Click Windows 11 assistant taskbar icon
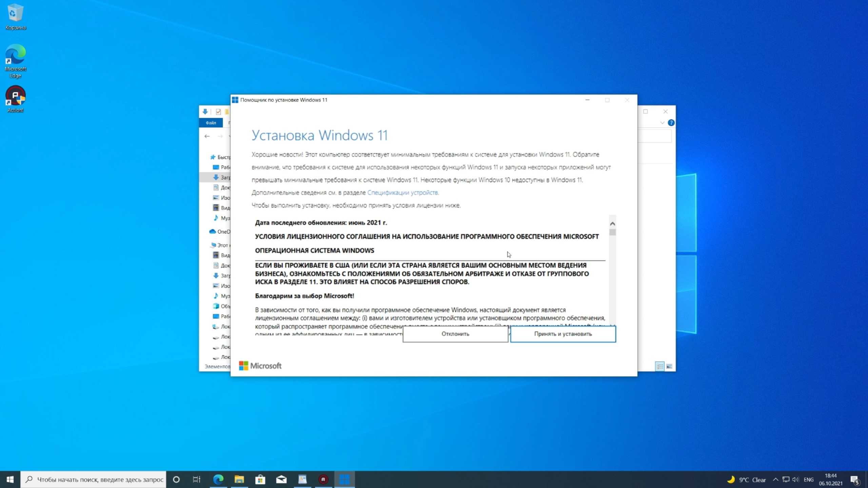Screen dimensions: 868x488 [x=344, y=480]
